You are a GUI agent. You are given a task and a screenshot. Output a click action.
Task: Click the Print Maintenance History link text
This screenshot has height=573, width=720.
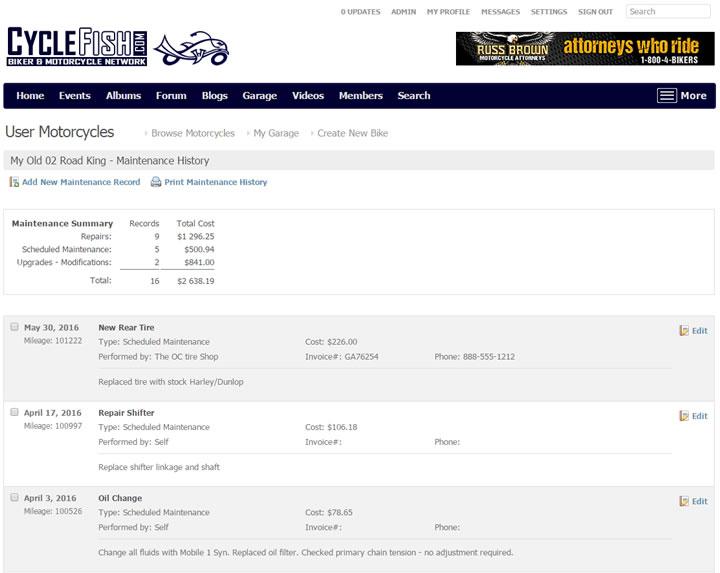pos(215,182)
